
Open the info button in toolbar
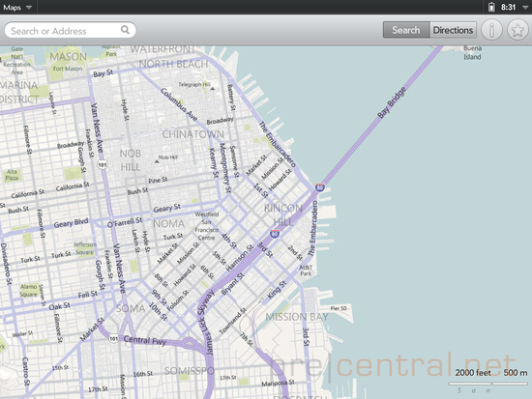[x=491, y=30]
